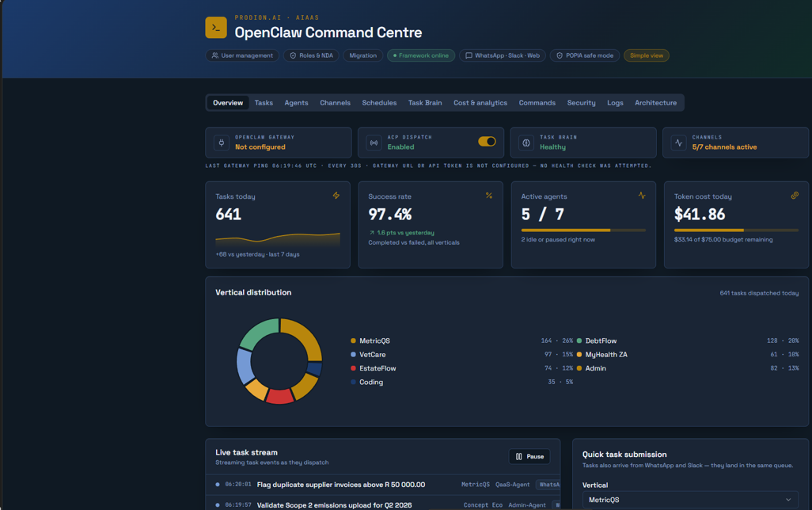Click the Admin-Agent label in task stream

point(527,504)
